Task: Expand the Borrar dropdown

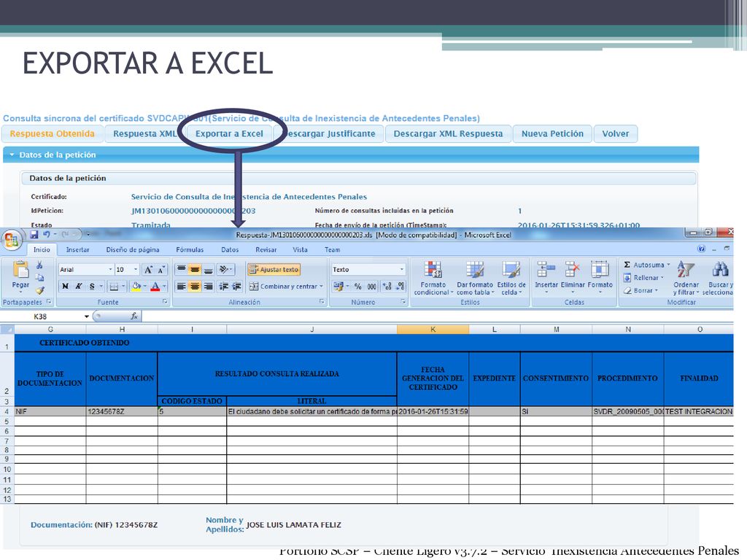Action: 657,290
